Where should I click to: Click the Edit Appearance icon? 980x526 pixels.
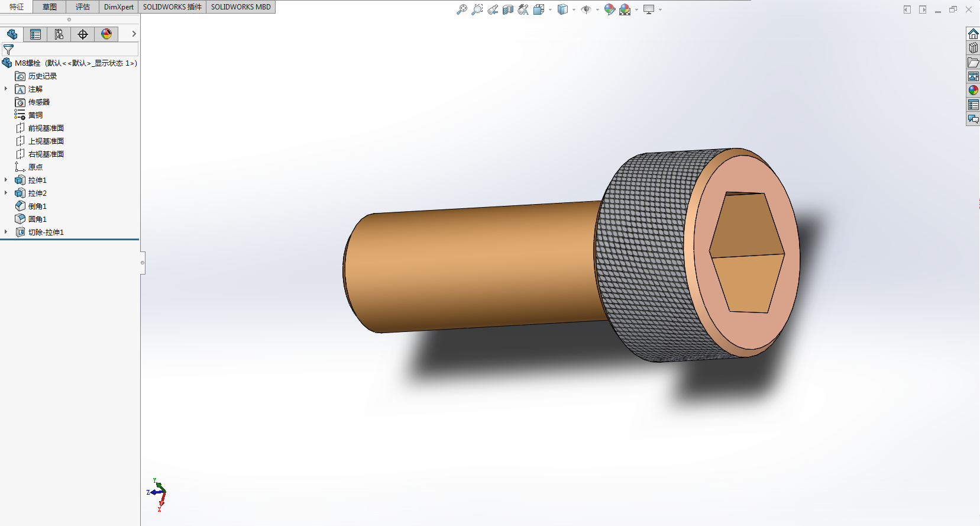pos(610,9)
